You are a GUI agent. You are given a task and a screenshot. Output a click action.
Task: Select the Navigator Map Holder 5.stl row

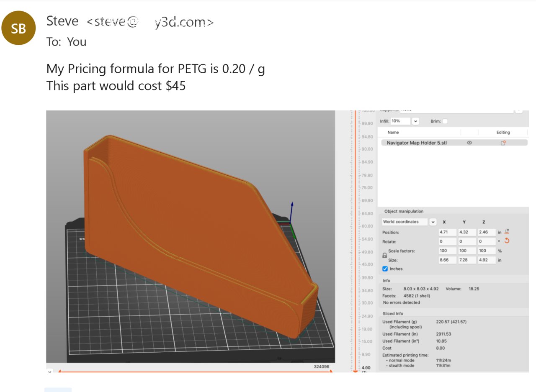(x=454, y=143)
